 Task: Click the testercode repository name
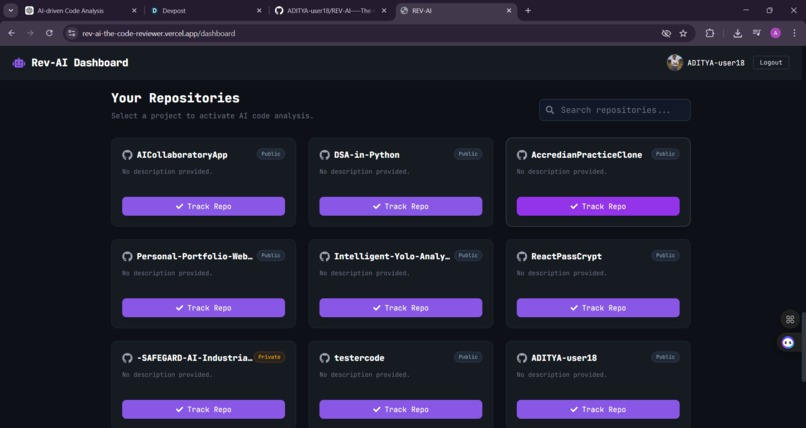(x=359, y=358)
